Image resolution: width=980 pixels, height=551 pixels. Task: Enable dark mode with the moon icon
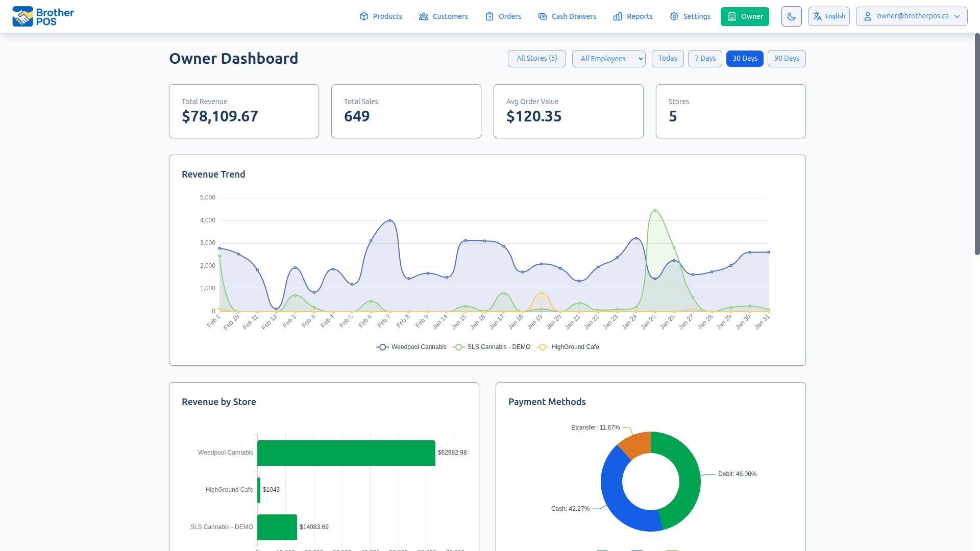[791, 16]
